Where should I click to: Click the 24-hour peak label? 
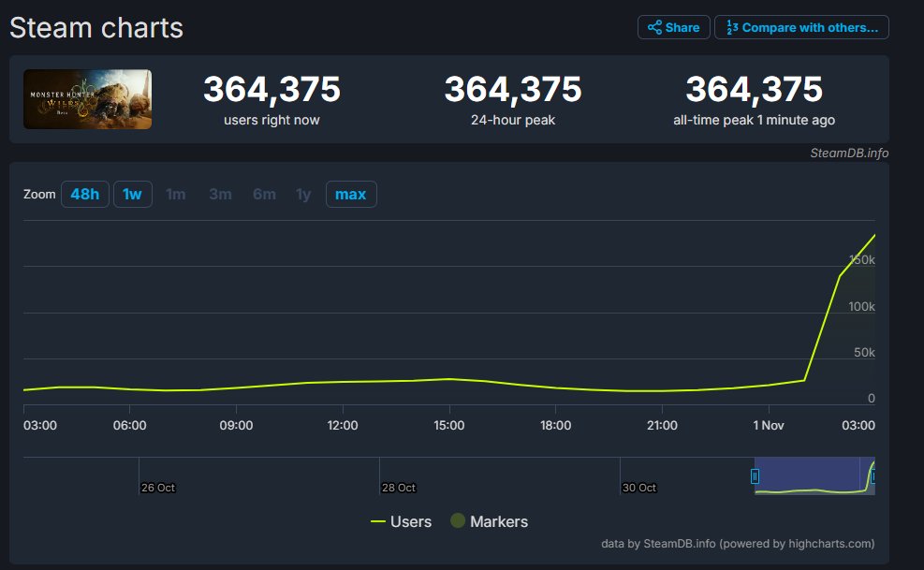pos(513,120)
